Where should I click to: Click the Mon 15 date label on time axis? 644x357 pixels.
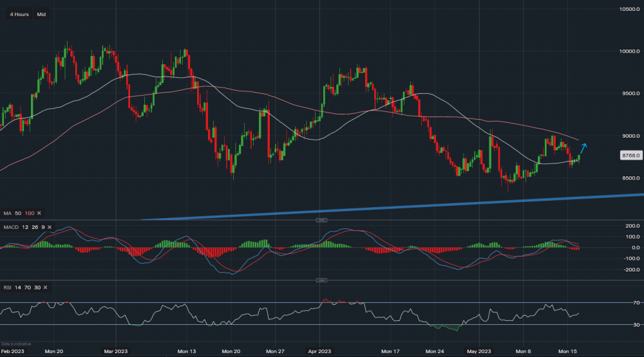click(x=566, y=352)
